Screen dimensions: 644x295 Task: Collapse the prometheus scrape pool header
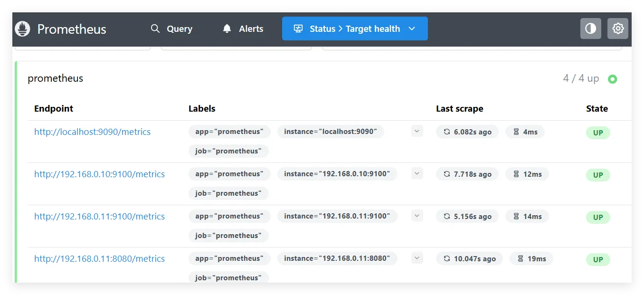tap(56, 78)
